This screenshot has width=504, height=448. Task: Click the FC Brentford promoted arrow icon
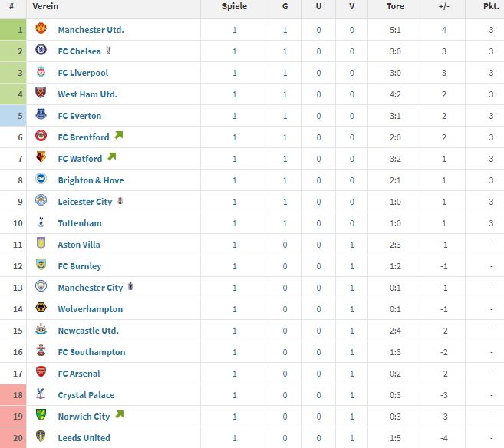(119, 135)
